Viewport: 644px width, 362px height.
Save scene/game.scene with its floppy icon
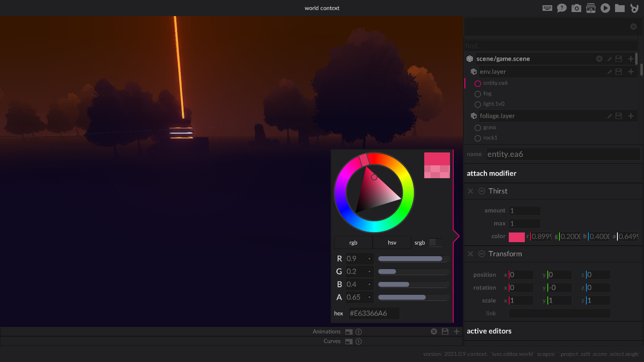point(619,59)
